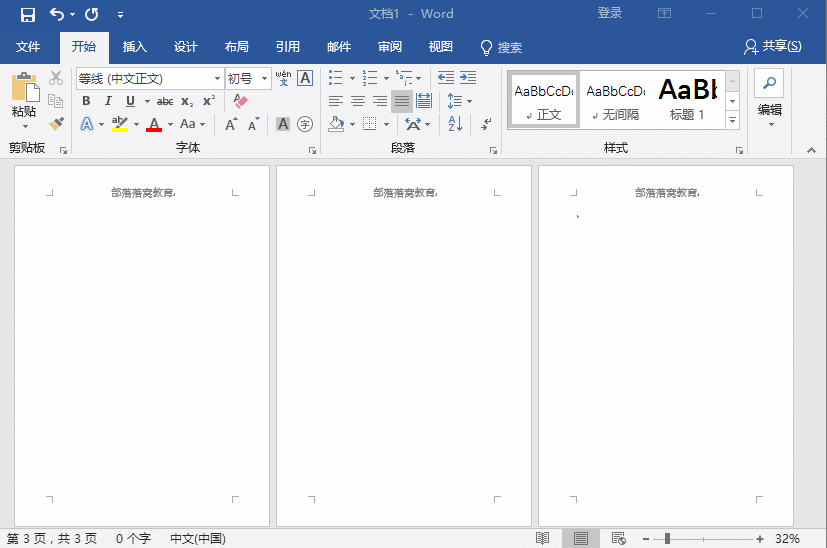Click the zoom slider in status bar
The width and height of the screenshot is (827, 548).
(x=667, y=538)
